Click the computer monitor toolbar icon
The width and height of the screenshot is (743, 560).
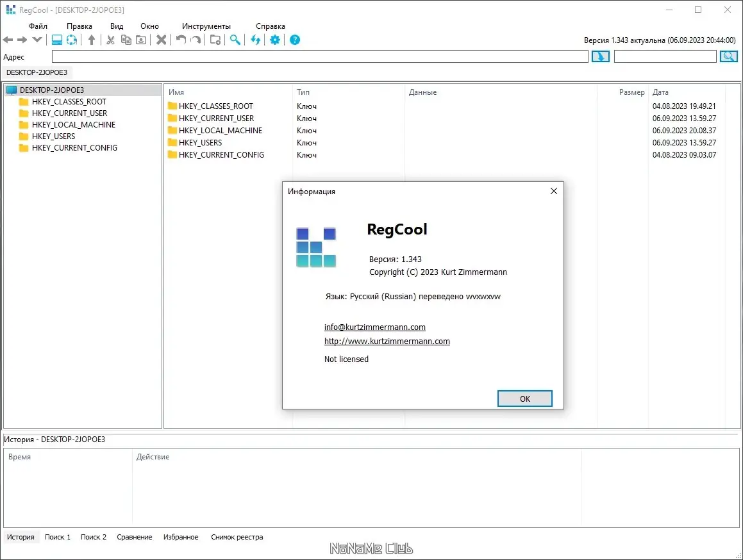coord(57,40)
